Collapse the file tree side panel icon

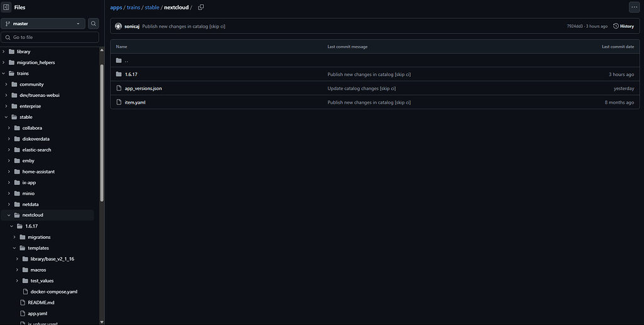(6, 7)
